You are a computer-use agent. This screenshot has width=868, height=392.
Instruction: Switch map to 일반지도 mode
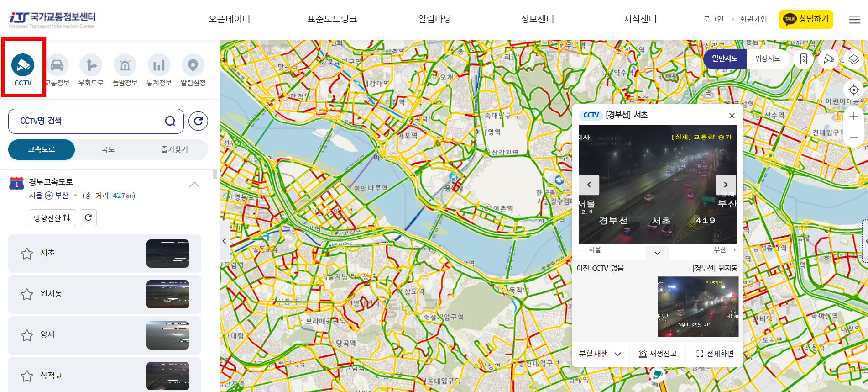725,59
